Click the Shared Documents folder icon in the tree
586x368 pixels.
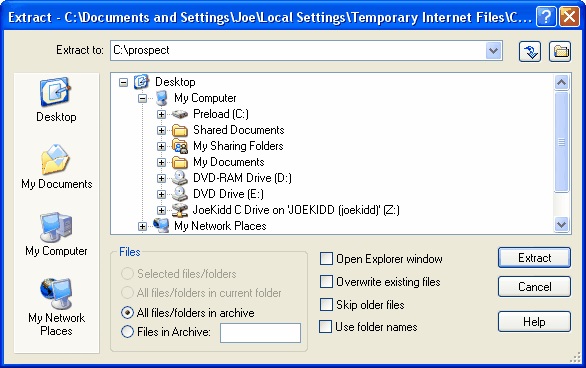(x=180, y=130)
